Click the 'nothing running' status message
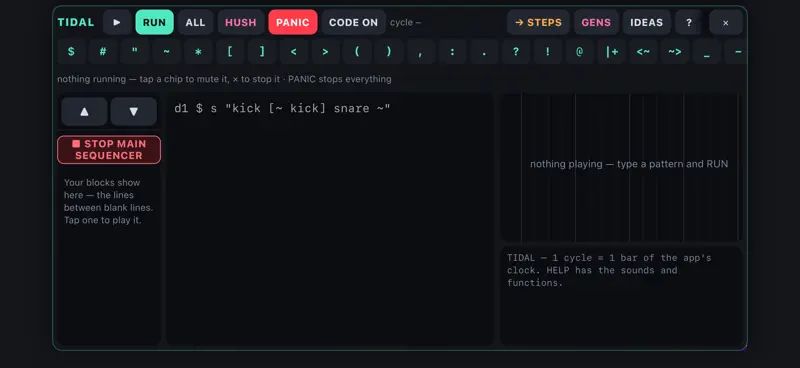Viewport: 800px width, 368px height. pyautogui.click(x=224, y=79)
